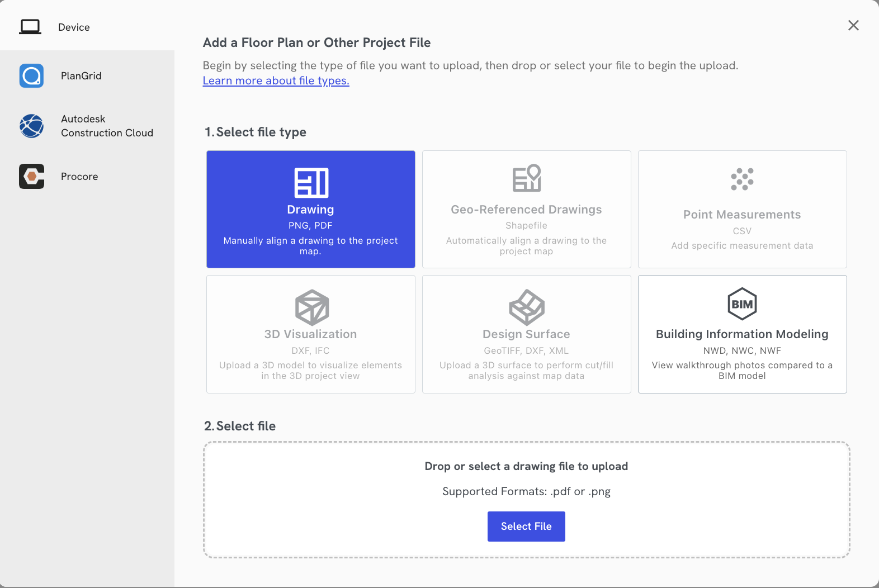Click the Geo-Referenced Drawings icon
This screenshot has width=879, height=588.
tap(526, 178)
